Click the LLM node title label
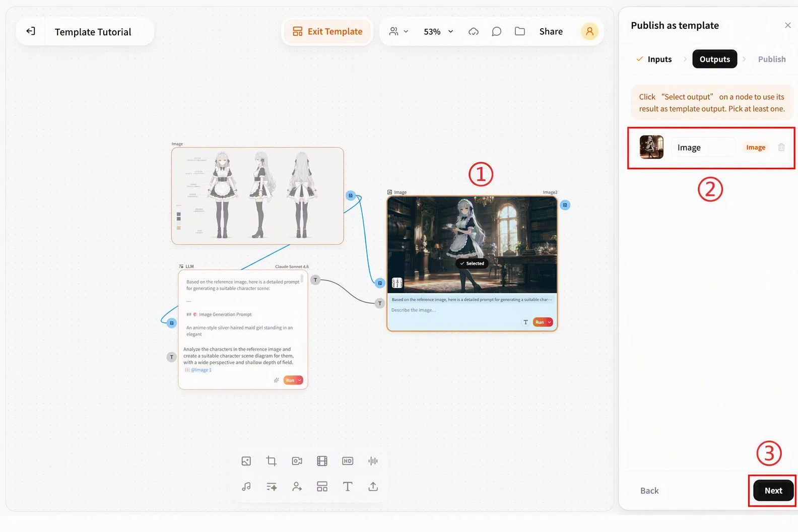 tap(186, 267)
